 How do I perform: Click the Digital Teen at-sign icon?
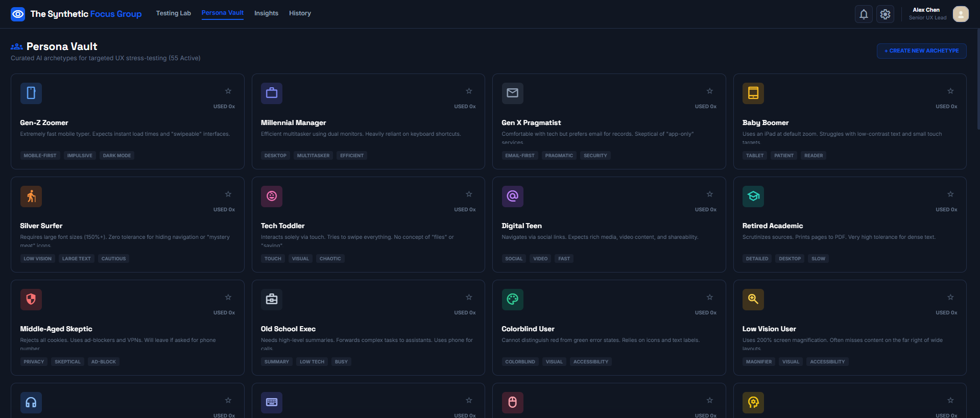[512, 196]
